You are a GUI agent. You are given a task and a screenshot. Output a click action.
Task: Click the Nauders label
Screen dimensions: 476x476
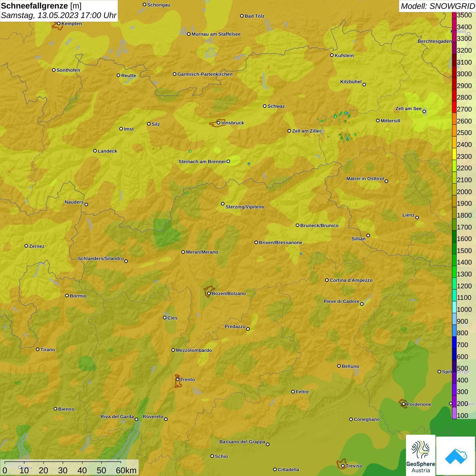coord(74,202)
